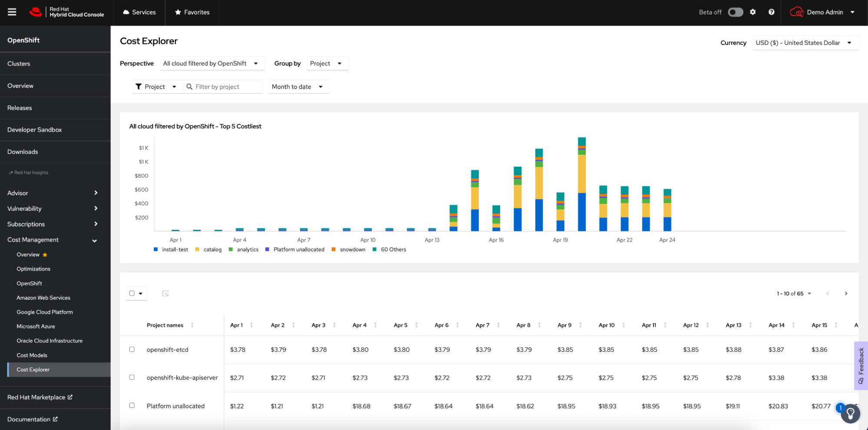Image resolution: width=868 pixels, height=430 pixels.
Task: Select the openshift-kube-apiserver row checkbox
Action: point(132,377)
